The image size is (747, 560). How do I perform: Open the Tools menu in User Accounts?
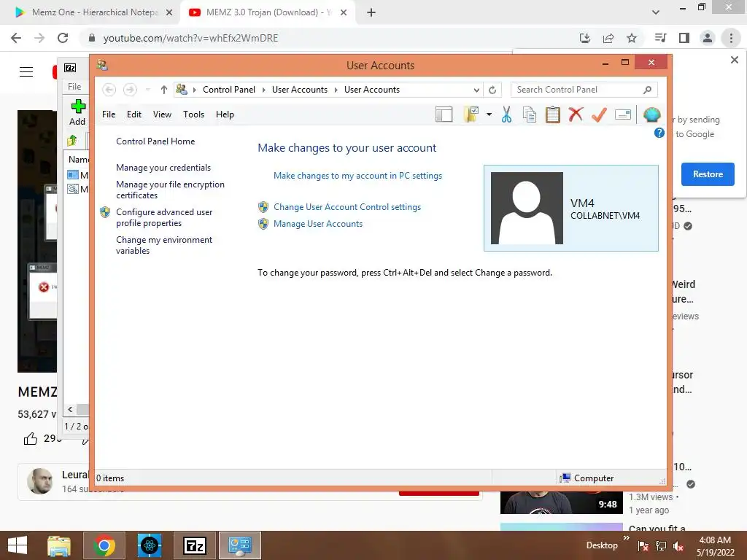(x=193, y=114)
